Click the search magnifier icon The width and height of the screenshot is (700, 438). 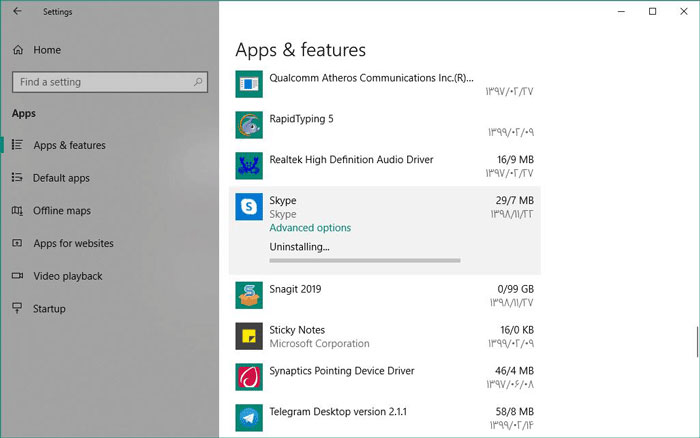click(x=198, y=82)
